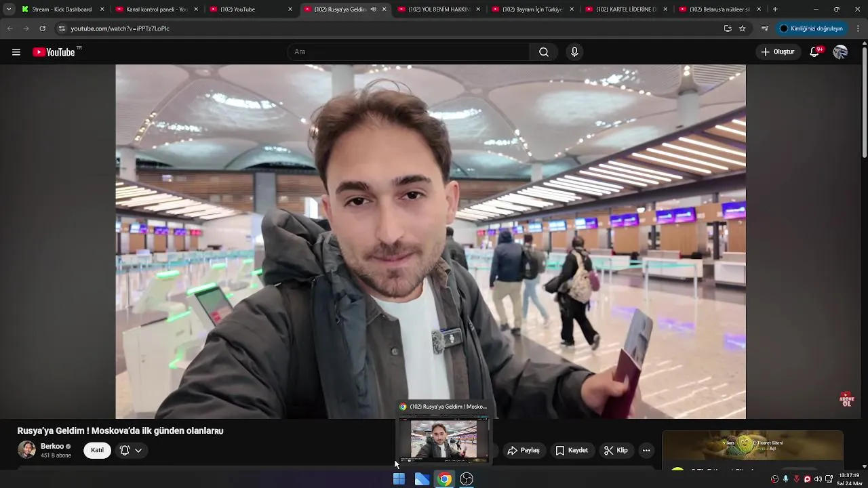Open the Berkoo channel name link
Screen dimensions: 868x488
coord(52,447)
